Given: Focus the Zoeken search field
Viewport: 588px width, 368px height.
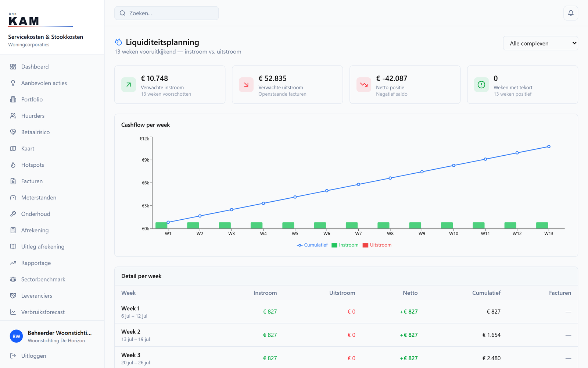Looking at the screenshot, I should [x=166, y=13].
